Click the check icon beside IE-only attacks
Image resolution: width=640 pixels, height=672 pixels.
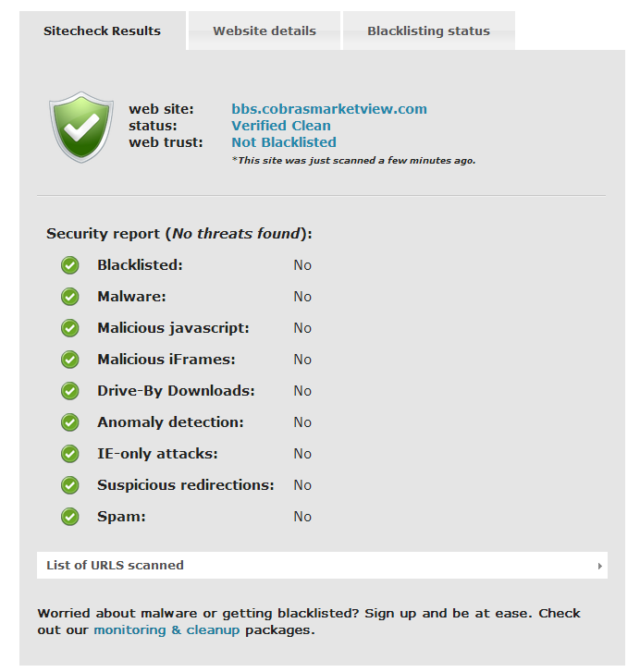click(x=70, y=454)
